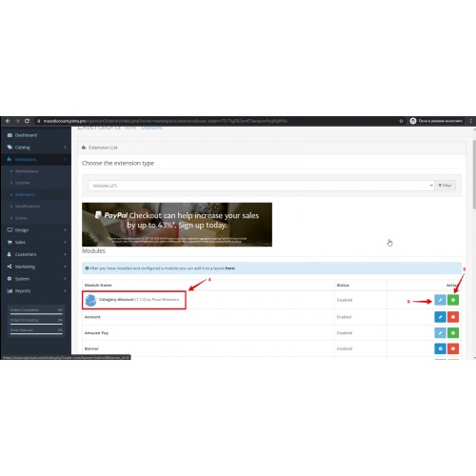The image size is (476, 476).
Task: Click the System gear icon
Action: [10, 279]
